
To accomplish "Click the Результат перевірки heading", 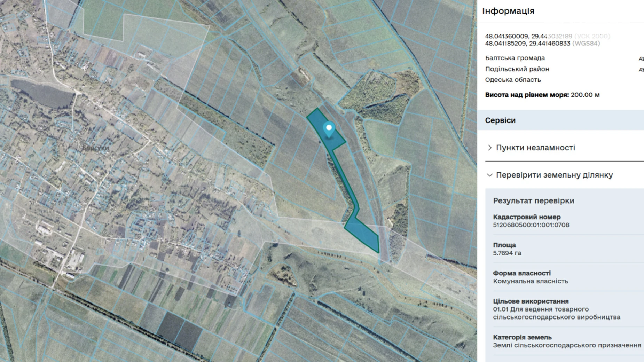I will tap(533, 201).
